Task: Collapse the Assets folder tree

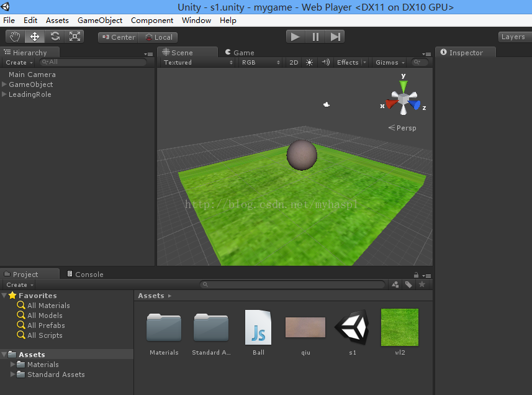Action: tap(4, 354)
